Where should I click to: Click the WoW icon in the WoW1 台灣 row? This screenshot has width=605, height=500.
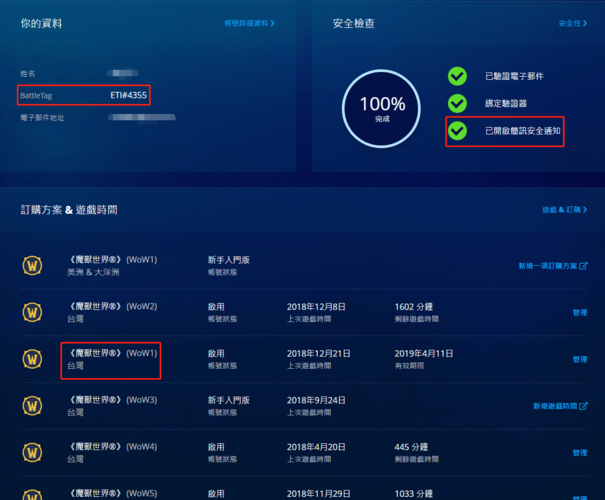32,359
